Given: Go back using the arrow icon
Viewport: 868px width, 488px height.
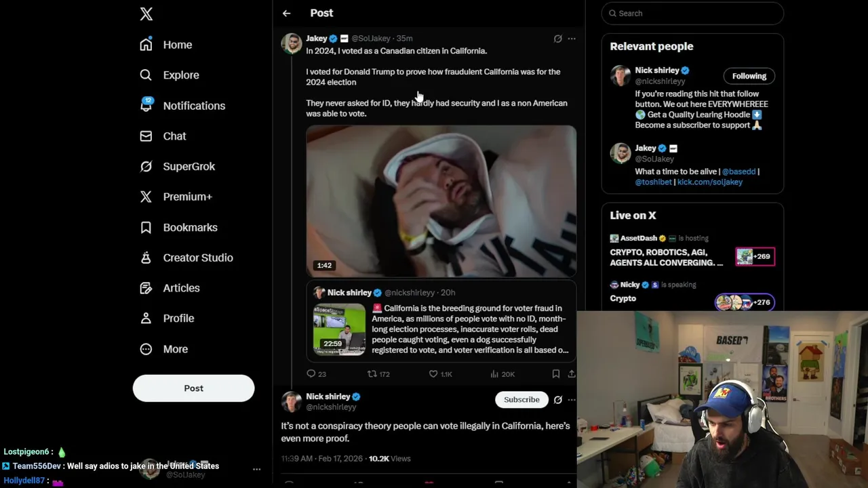Looking at the screenshot, I should tap(287, 13).
